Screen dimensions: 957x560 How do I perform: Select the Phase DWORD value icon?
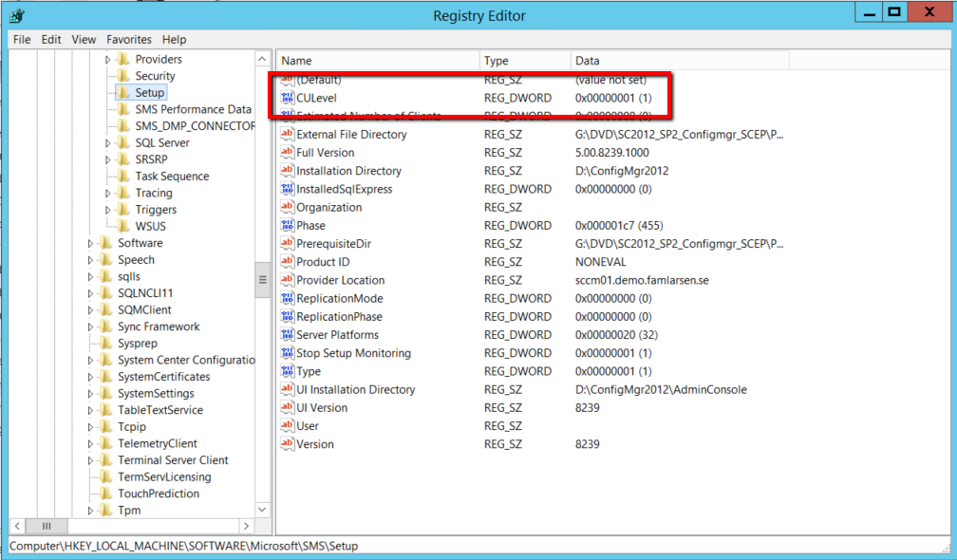pos(288,226)
